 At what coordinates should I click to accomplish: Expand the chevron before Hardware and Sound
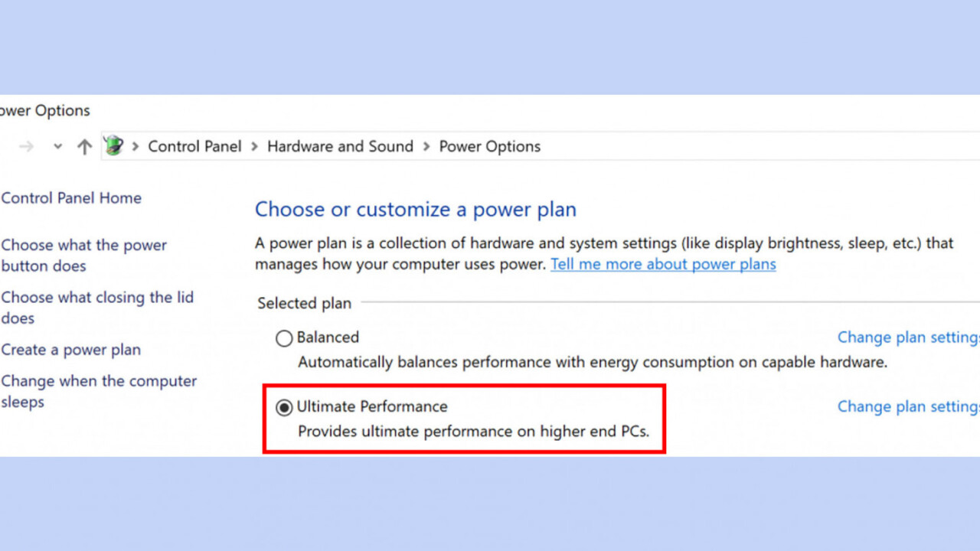pyautogui.click(x=254, y=147)
